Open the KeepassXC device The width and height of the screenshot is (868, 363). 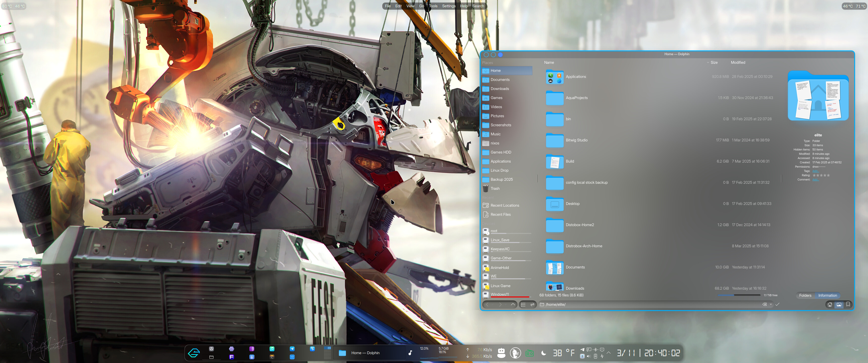click(x=507, y=249)
